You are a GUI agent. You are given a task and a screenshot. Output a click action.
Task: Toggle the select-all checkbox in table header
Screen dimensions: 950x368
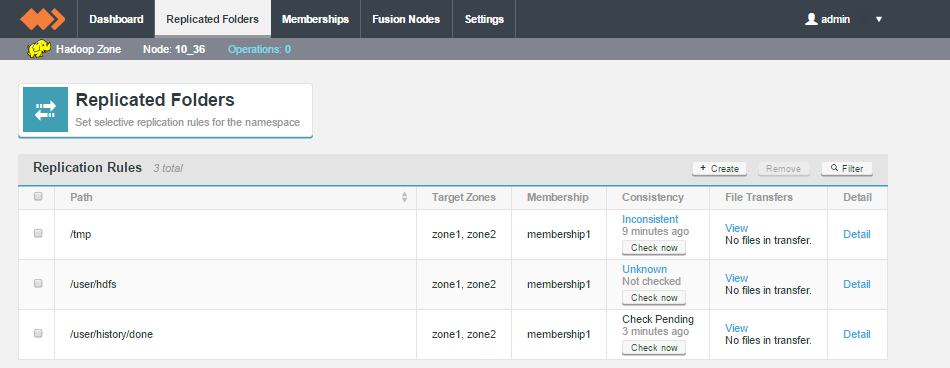pos(38,196)
